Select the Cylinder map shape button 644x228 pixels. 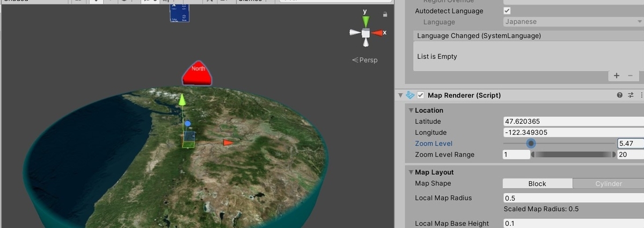[x=609, y=183]
